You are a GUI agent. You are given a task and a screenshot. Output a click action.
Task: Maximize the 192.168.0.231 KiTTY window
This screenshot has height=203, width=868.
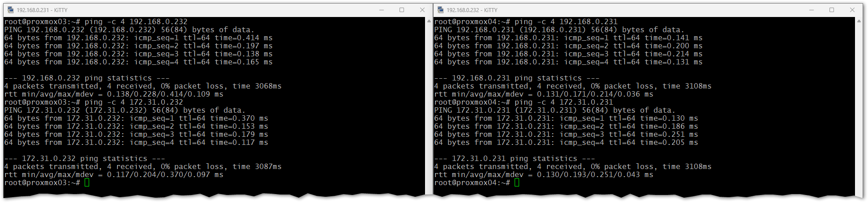402,10
